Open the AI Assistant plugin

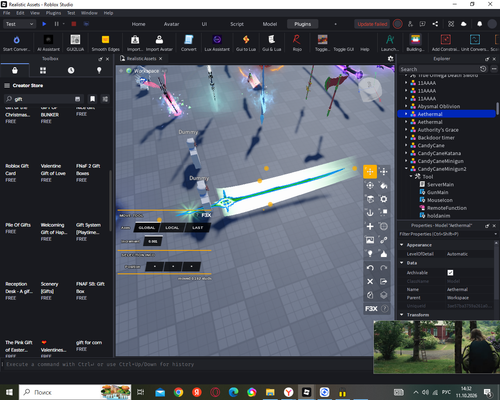[x=48, y=43]
